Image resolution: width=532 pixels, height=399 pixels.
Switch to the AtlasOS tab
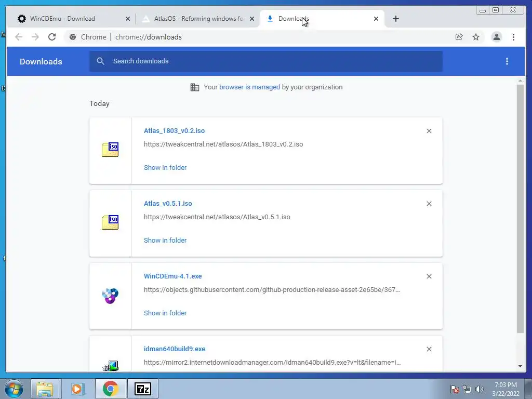(x=198, y=19)
